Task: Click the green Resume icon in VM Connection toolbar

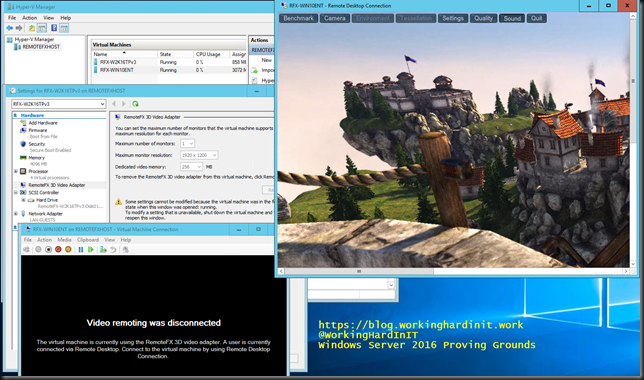Action: pos(90,249)
